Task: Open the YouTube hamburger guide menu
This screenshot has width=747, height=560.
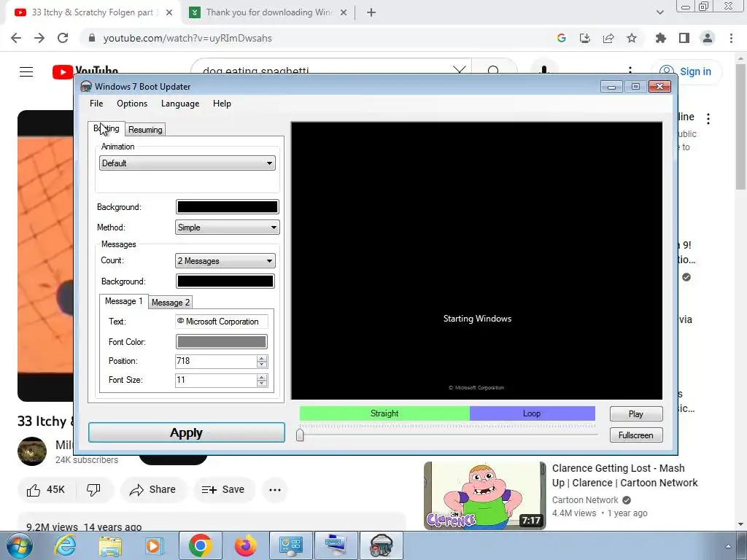Action: pyautogui.click(x=26, y=72)
